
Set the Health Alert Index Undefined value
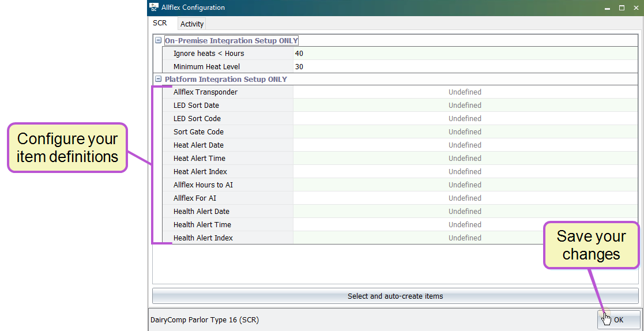tap(466, 238)
